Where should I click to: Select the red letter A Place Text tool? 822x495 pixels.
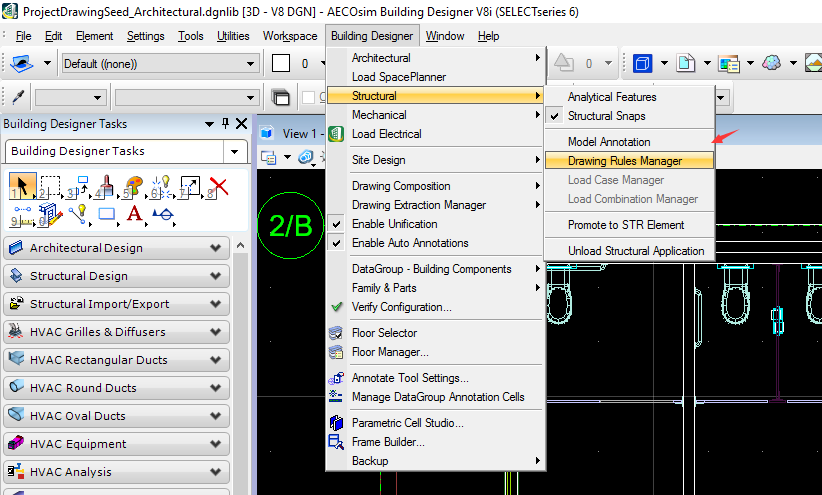(x=135, y=214)
